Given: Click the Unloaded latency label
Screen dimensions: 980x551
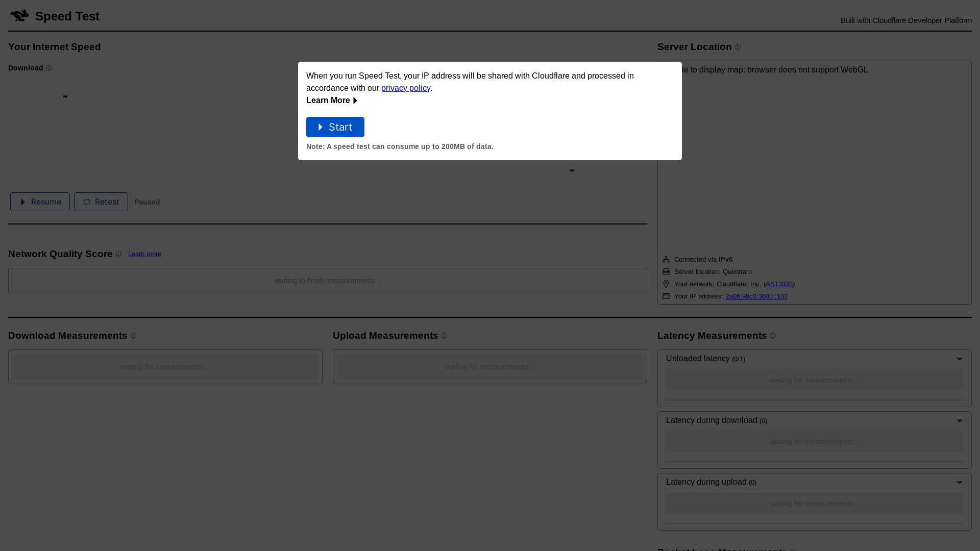Looking at the screenshot, I should [x=698, y=359].
